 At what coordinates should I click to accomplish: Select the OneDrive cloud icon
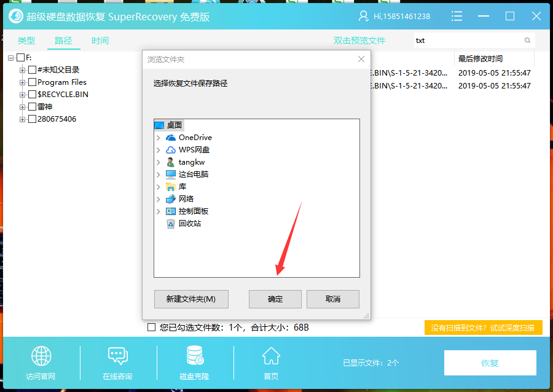(171, 138)
